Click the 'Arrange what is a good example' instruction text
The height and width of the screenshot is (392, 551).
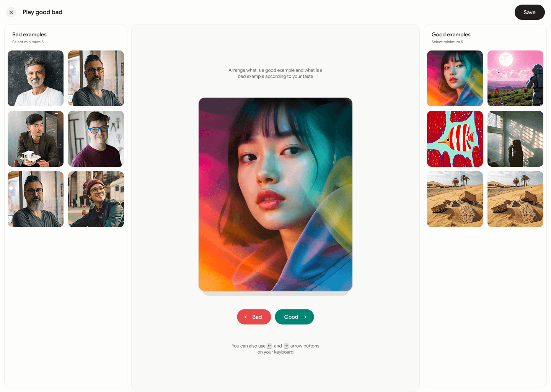point(275,73)
